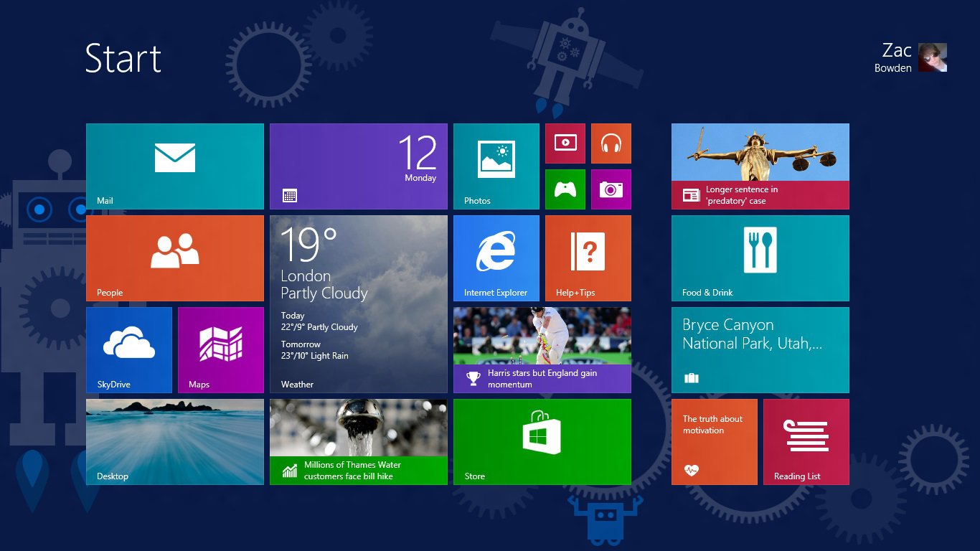The height and width of the screenshot is (551, 980).
Task: Open the Desktop tile
Action: (x=175, y=442)
